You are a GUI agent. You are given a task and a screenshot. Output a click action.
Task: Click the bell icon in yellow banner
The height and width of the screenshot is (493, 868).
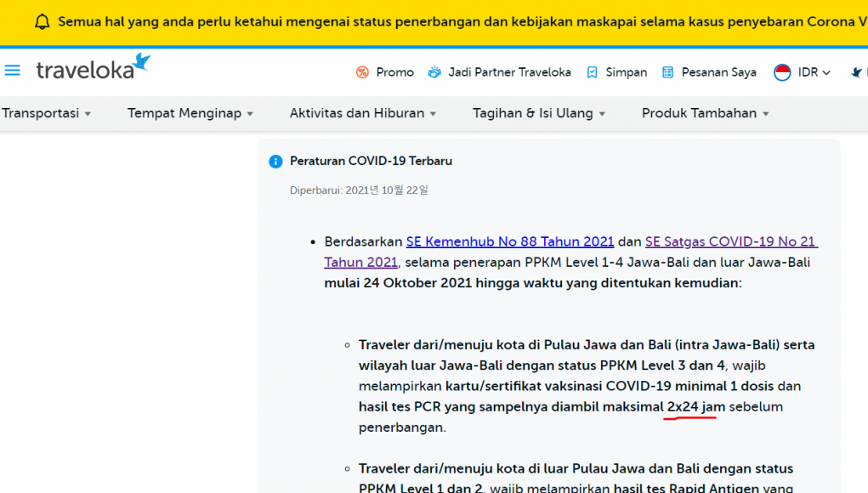42,22
